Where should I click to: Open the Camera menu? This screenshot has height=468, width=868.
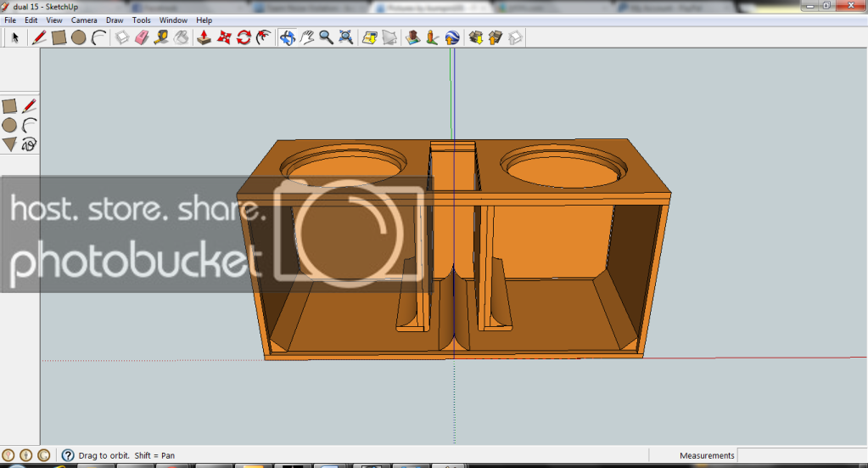pos(84,20)
